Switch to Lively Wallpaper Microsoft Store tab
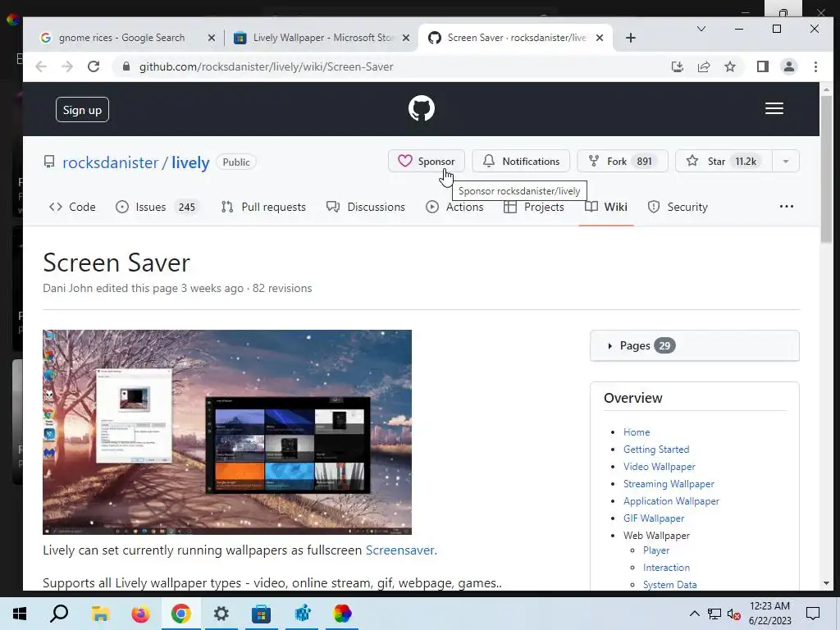This screenshot has width=840, height=630. (x=322, y=38)
